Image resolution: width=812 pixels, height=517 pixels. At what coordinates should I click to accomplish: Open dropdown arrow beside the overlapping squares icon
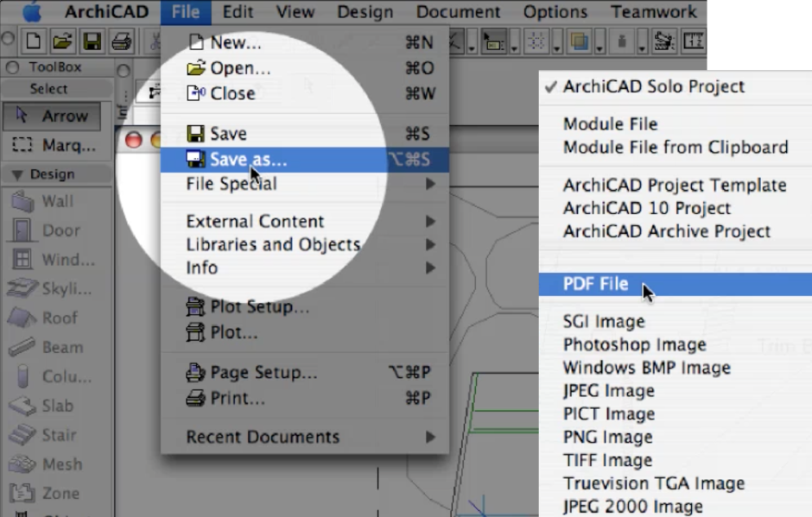(599, 47)
